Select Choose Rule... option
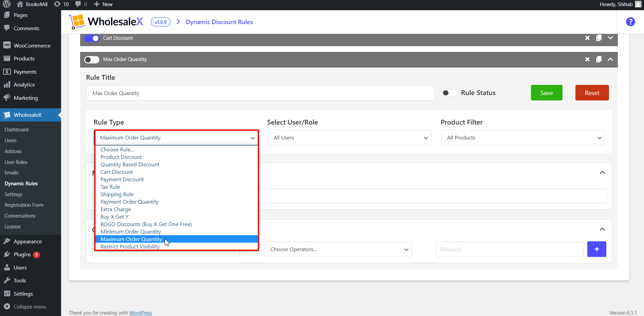Screen dimensions: 644x316 tap(177, 150)
